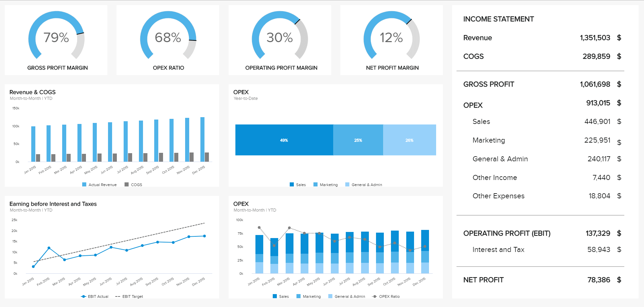Image resolution: width=644 pixels, height=307 pixels.
Task: Toggle the COGS legend entry under the chart
Action: [133, 185]
